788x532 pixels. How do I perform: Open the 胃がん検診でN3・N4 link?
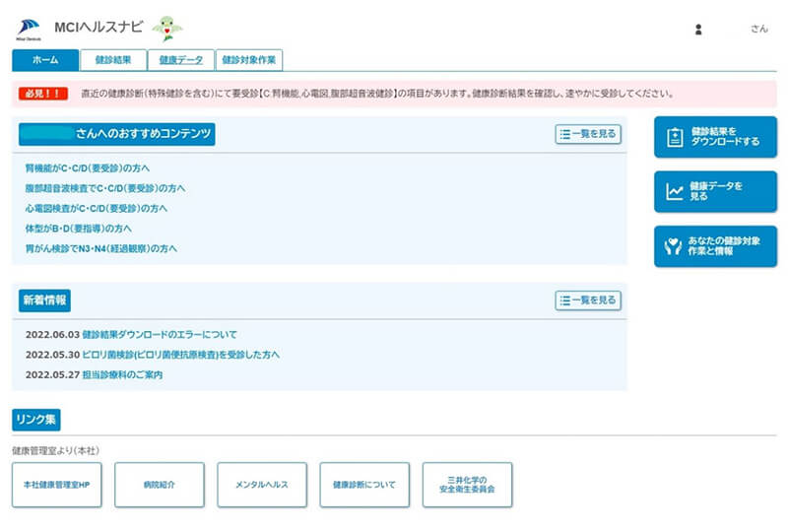coord(100,249)
